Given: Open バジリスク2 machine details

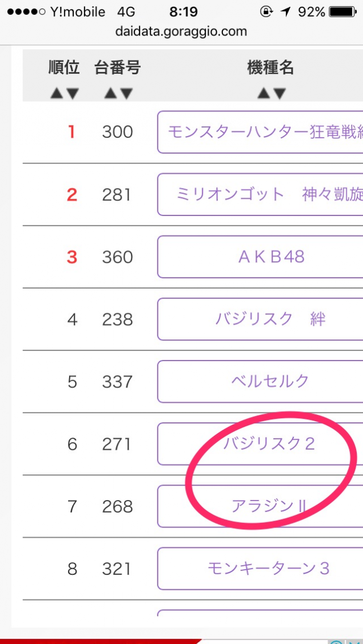Looking at the screenshot, I should click(x=260, y=445).
